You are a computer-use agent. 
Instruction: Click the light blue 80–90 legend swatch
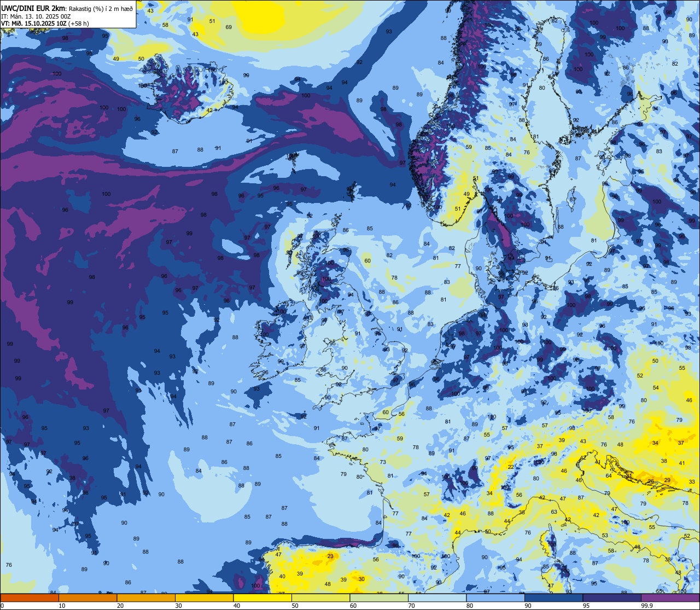coord(495,598)
